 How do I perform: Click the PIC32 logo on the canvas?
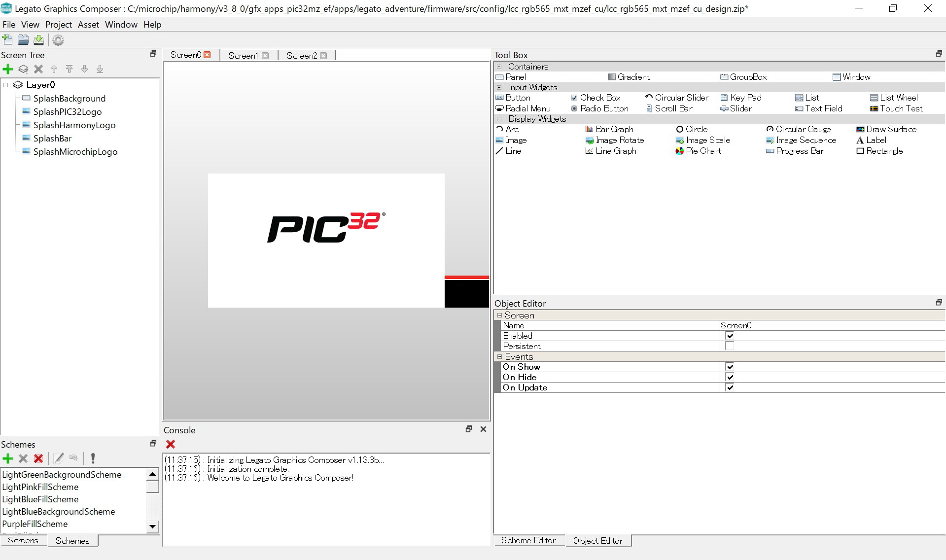tap(326, 227)
